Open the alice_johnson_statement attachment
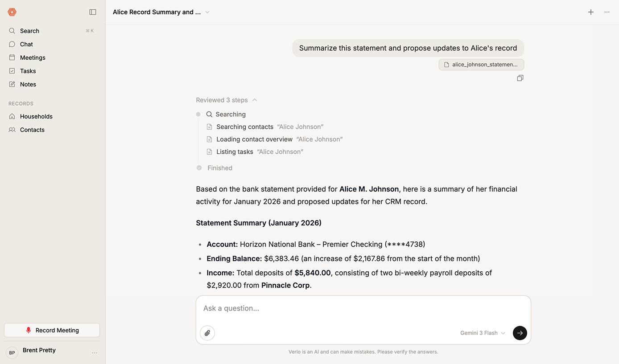This screenshot has height=364, width=619. pyautogui.click(x=481, y=65)
